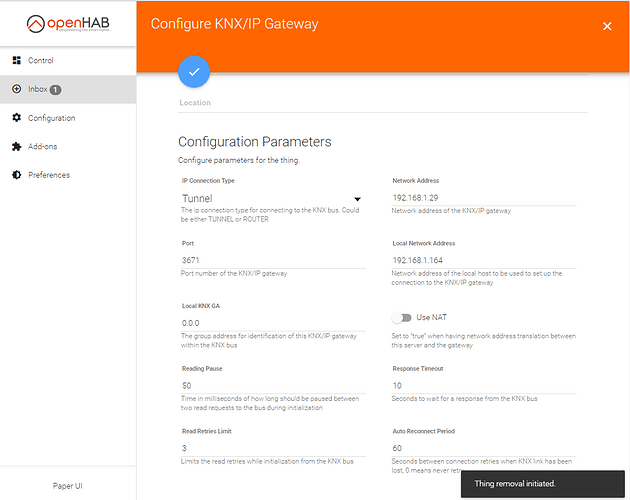Click 'Configure parameters for the thing.' text

(239, 160)
